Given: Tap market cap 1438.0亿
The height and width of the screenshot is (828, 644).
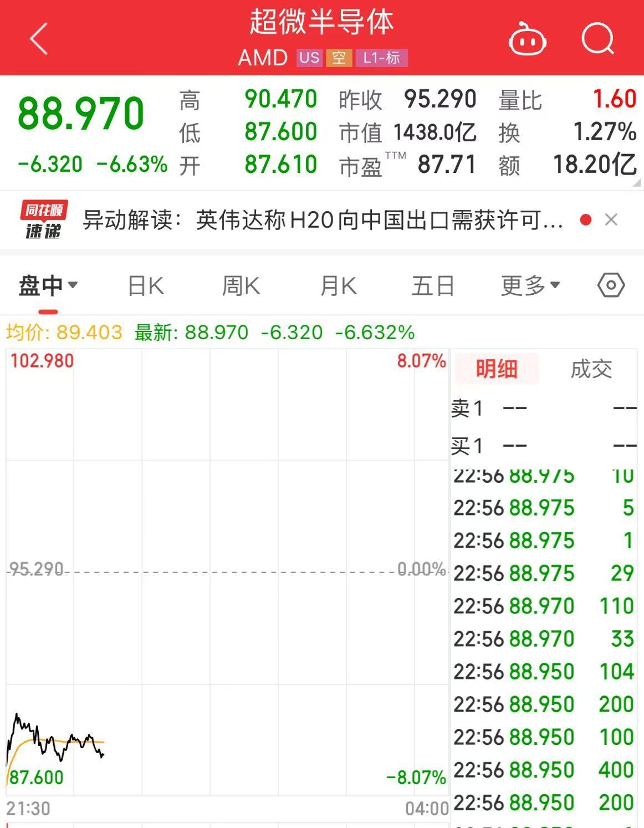Looking at the screenshot, I should tap(435, 132).
